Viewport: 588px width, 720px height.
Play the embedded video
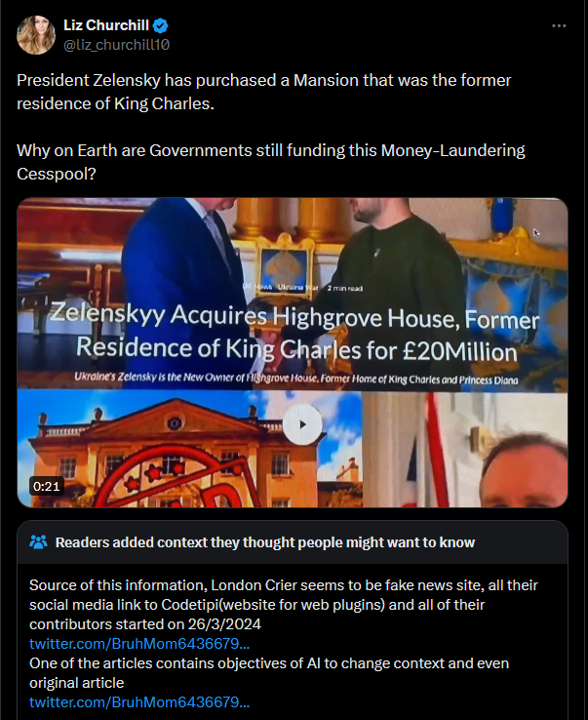[302, 424]
